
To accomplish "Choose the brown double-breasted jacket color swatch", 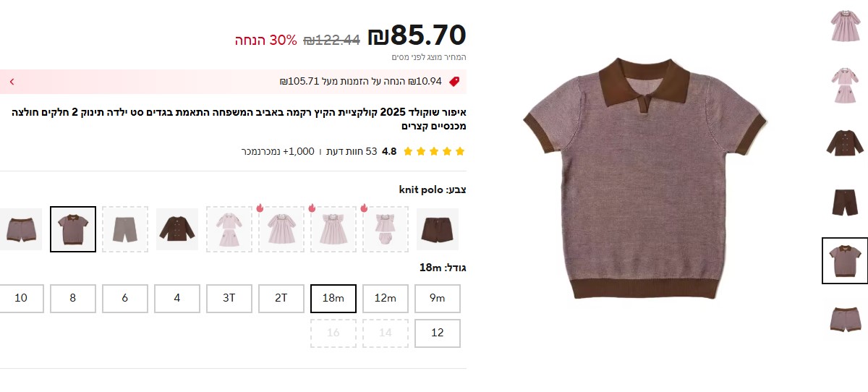I will click(177, 229).
